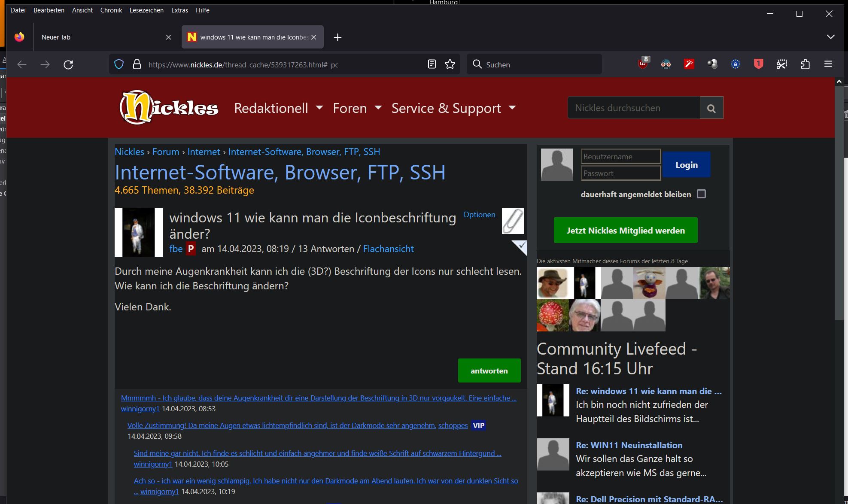Viewport: 848px width, 504px height.
Task: Open the Chronik menu
Action: pos(111,10)
